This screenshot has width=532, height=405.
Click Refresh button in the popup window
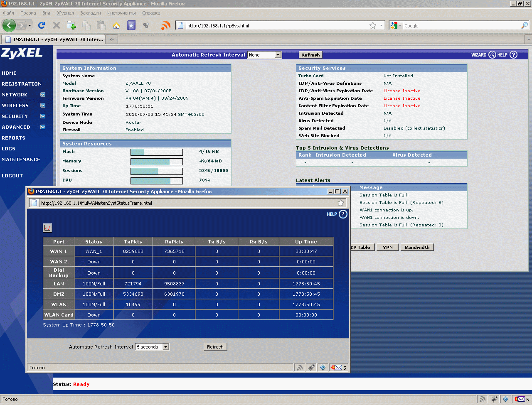click(215, 347)
